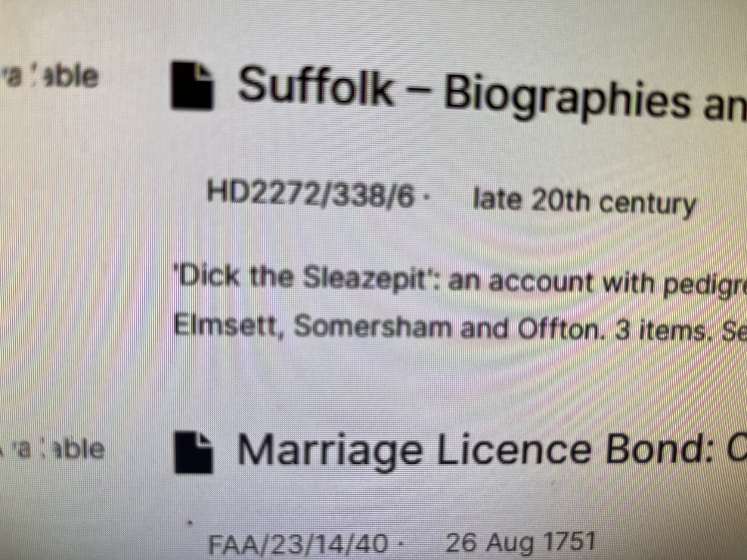The image size is (747, 560).
Task: Click the word 'Elmsett' in the description
Action: pyautogui.click(x=226, y=327)
